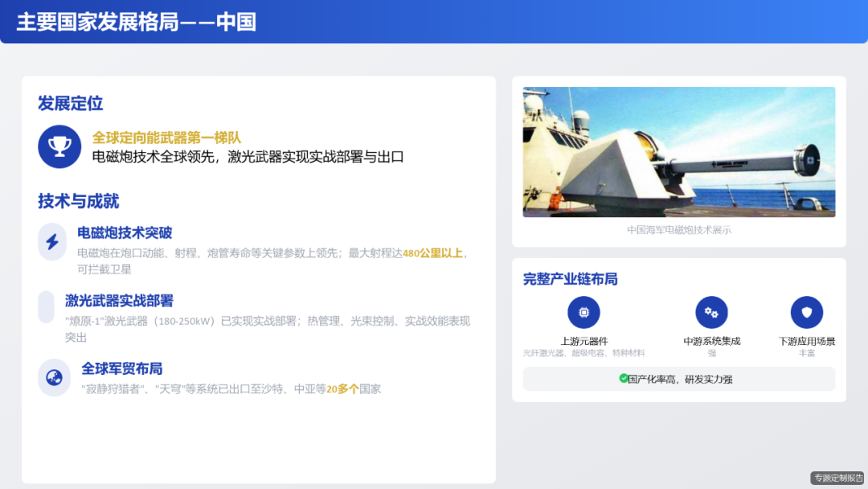Select the caption 中国海军电磁炮技术展示
The height and width of the screenshot is (489, 868).
point(678,229)
